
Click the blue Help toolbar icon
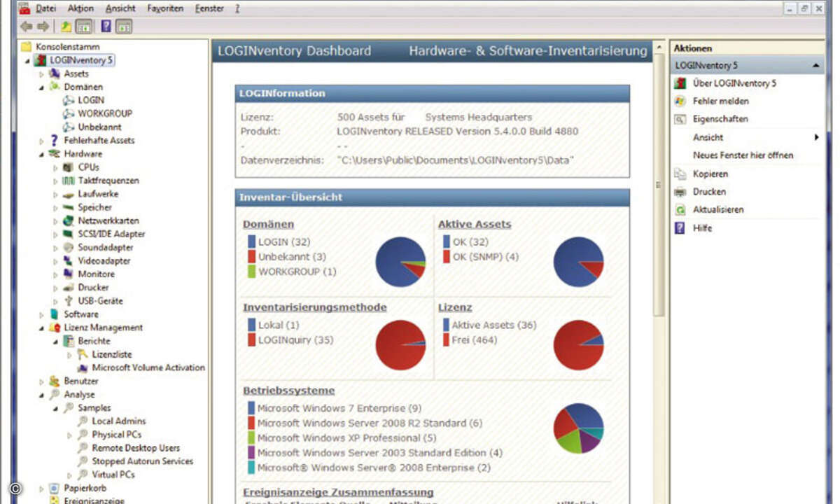[106, 27]
